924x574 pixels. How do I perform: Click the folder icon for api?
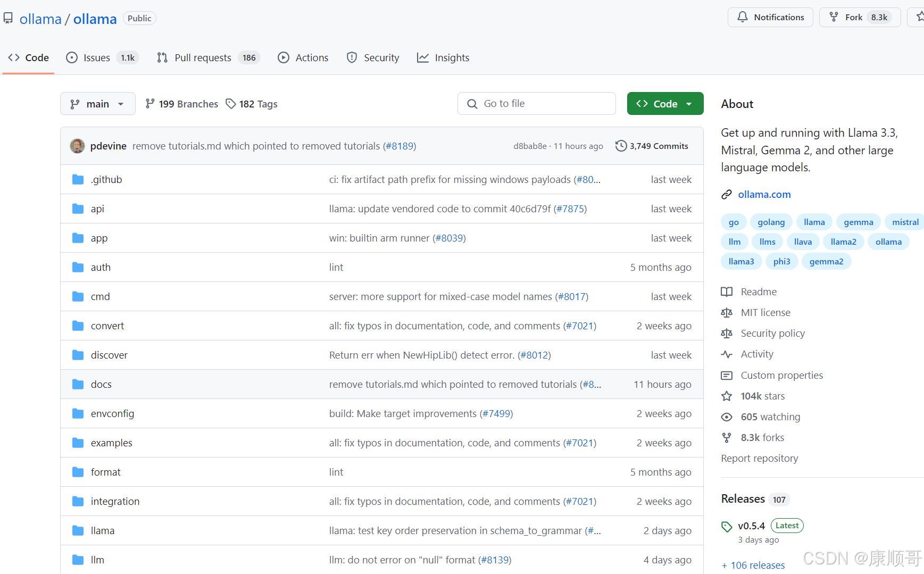click(78, 209)
